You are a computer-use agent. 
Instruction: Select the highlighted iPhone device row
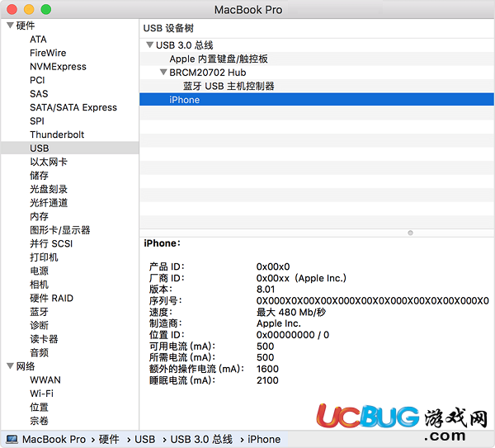coord(317,100)
